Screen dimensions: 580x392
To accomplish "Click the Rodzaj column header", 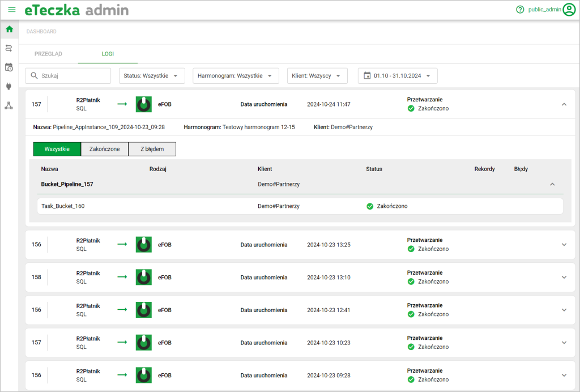I will (x=158, y=169).
